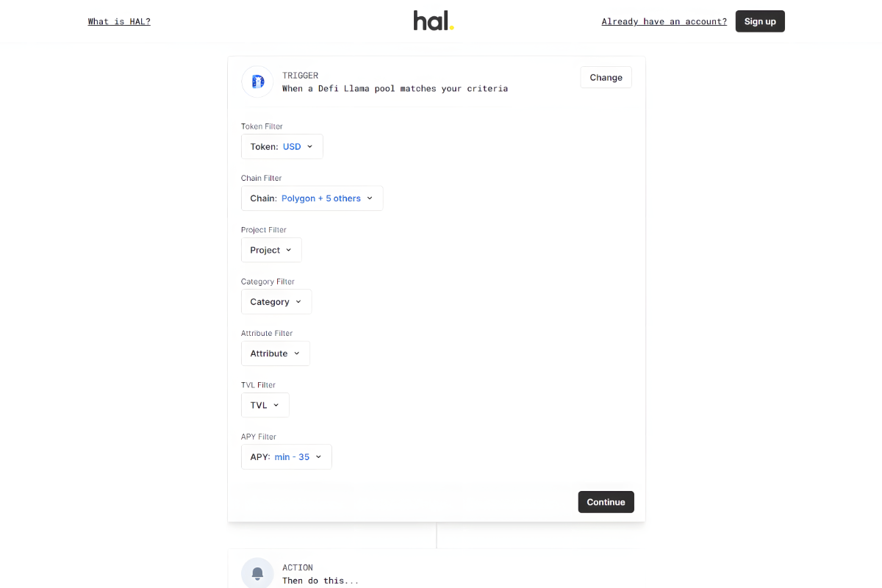This screenshot has height=588, width=882.
Task: Click the TRIGGER card heading text
Action: point(300,75)
